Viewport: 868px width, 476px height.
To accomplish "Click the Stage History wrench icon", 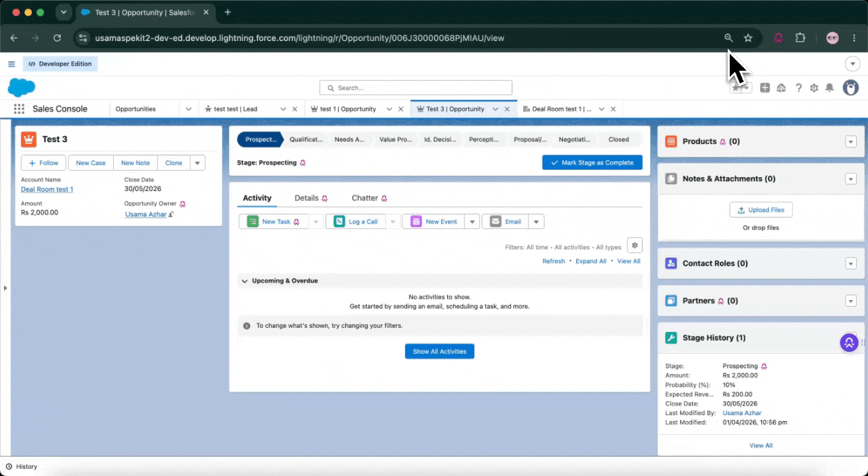I will tap(671, 338).
